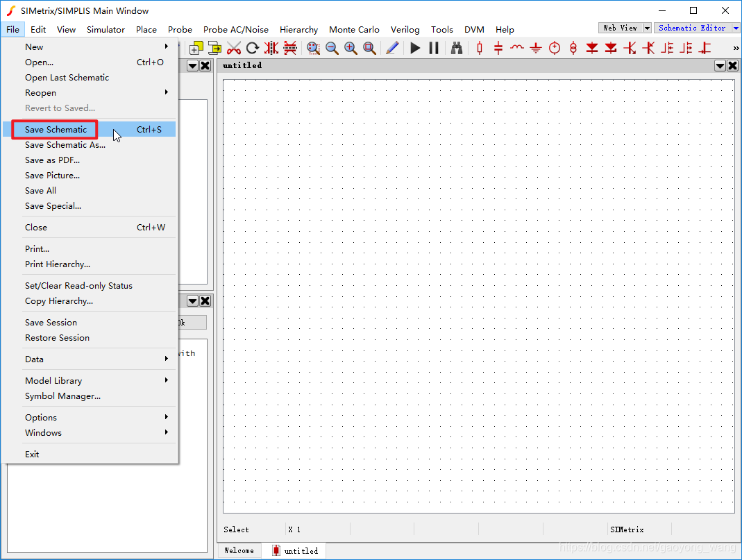Place an NPN transistor from the toolbar

tap(630, 48)
